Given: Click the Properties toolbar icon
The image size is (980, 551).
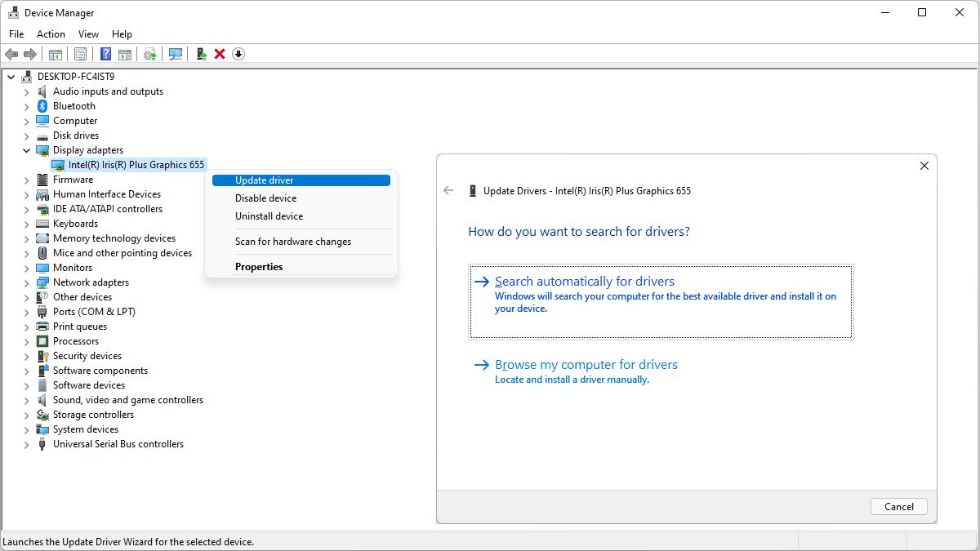Looking at the screenshot, I should click(x=80, y=54).
